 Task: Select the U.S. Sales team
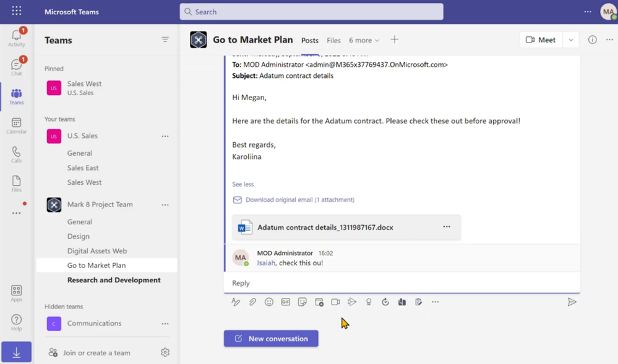coord(82,136)
